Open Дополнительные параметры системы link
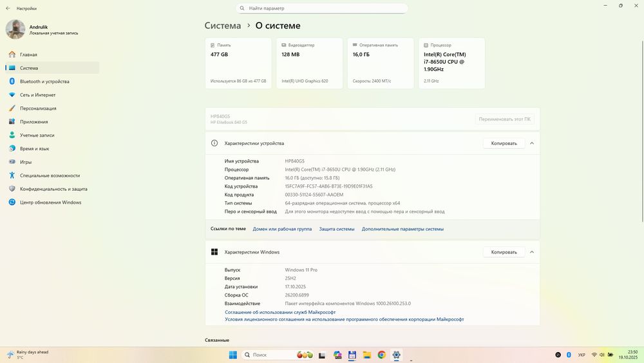The width and height of the screenshot is (644, 363). [x=402, y=229]
